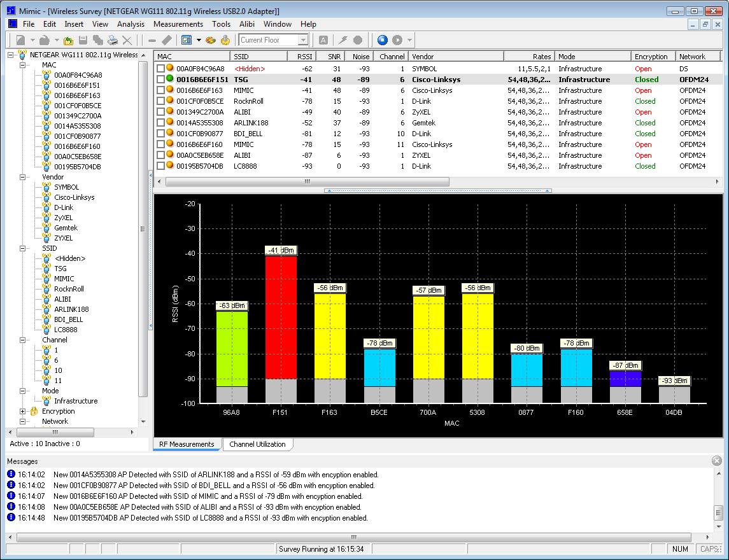Sort by the Channel column header
This screenshot has height=560, width=729.
tap(390, 57)
